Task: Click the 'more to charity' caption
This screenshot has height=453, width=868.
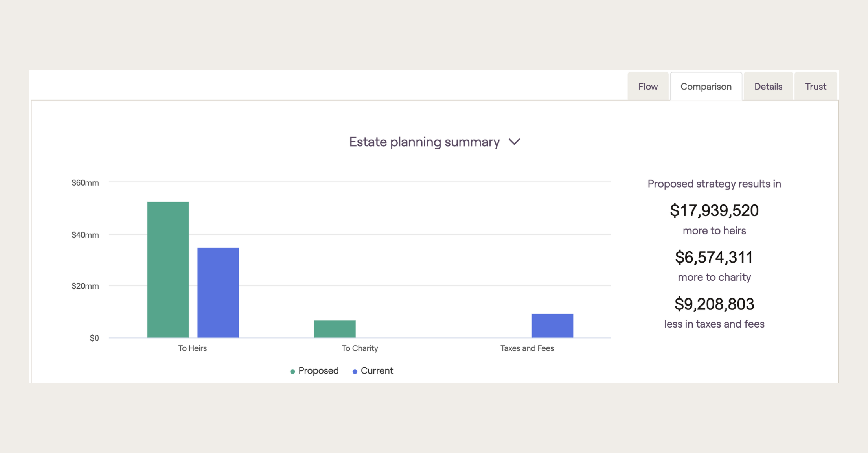Action: coord(714,278)
